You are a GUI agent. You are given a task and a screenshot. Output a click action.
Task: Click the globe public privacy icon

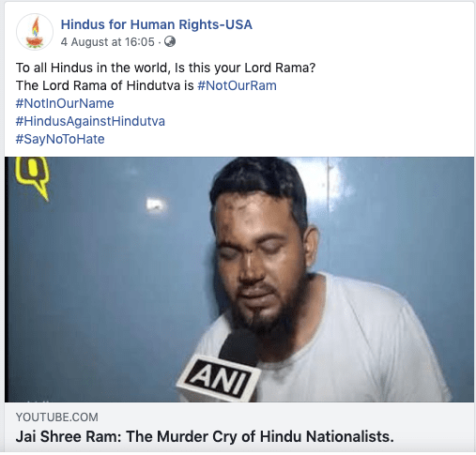tap(170, 41)
